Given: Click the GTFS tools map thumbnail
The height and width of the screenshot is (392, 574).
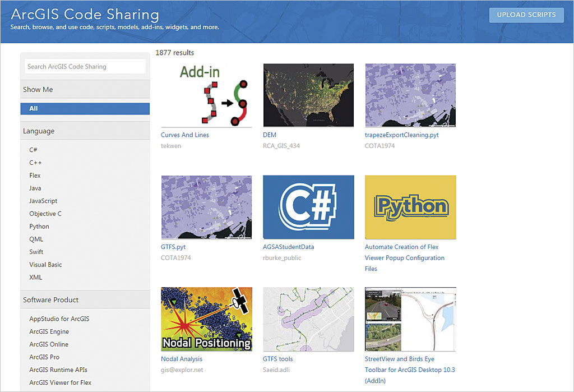Looking at the screenshot, I should point(308,319).
